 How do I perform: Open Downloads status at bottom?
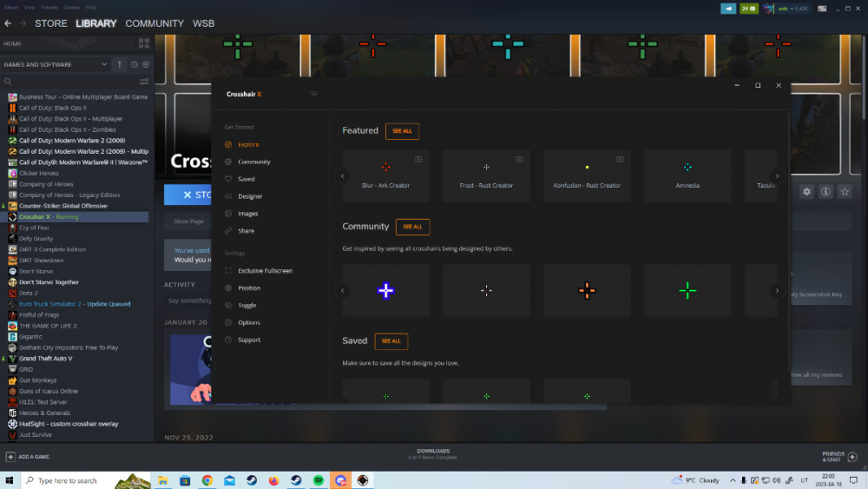pos(433,454)
